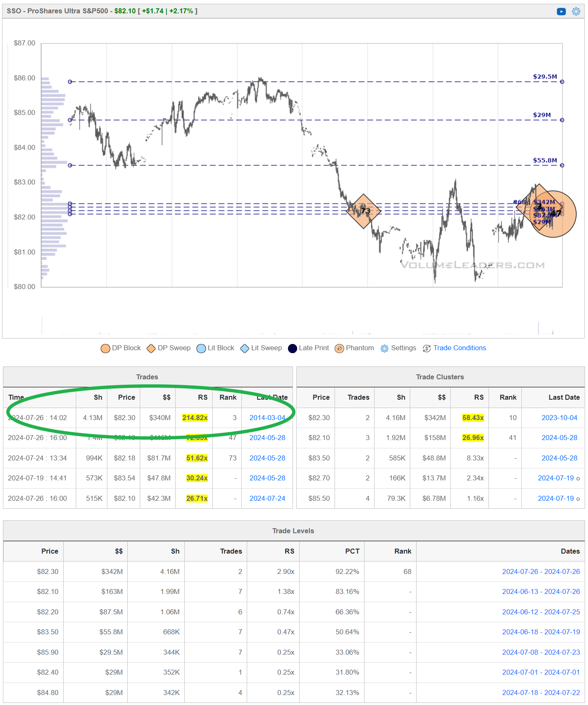
Task: Toggle Lit Block legend circle icon
Action: [x=201, y=348]
